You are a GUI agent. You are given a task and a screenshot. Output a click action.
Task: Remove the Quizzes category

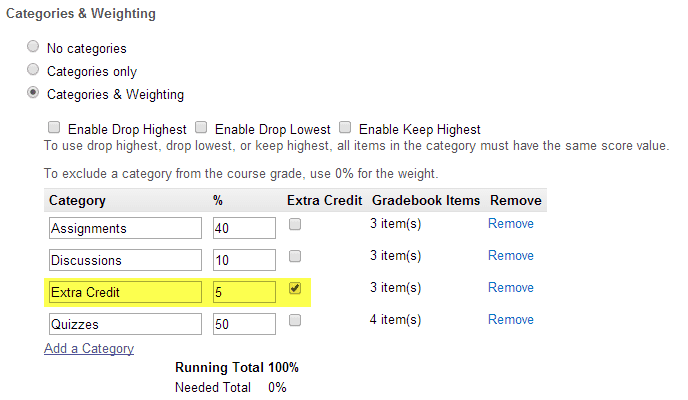coord(511,320)
